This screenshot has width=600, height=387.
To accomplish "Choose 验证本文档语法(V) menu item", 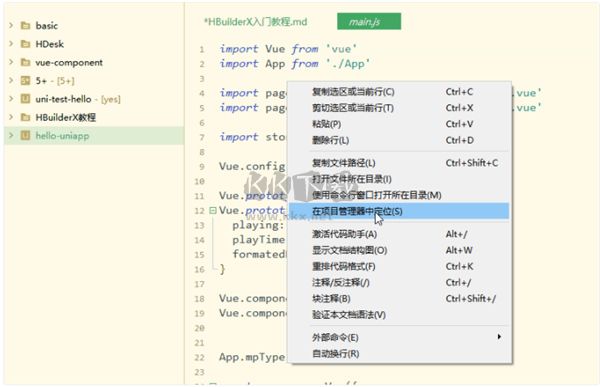I will [x=399, y=315].
